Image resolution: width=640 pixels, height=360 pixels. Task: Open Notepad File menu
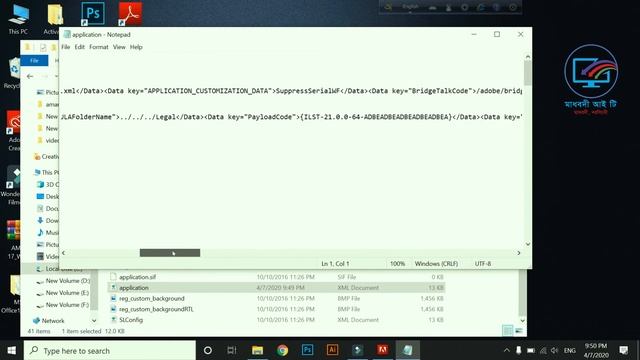[66, 47]
